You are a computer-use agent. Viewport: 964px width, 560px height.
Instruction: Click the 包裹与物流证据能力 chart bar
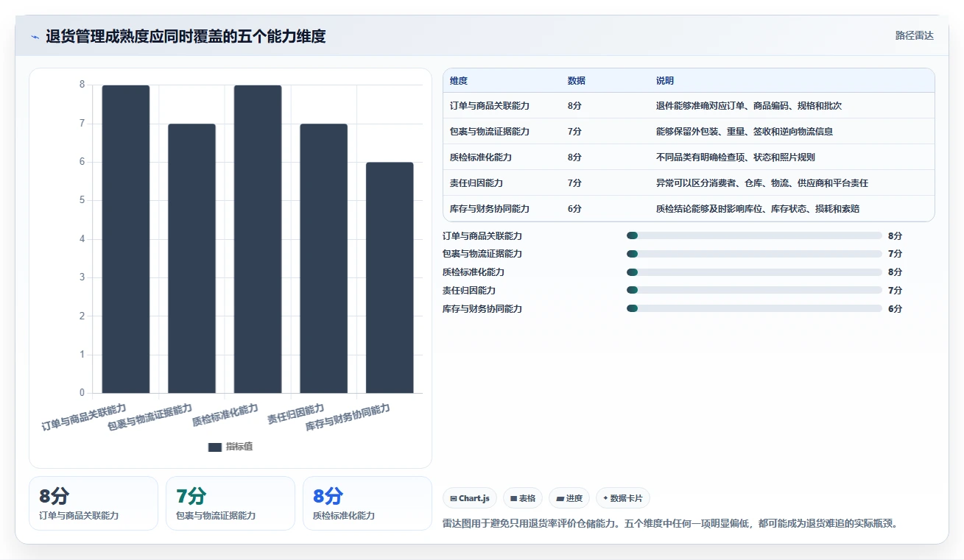tap(191, 258)
